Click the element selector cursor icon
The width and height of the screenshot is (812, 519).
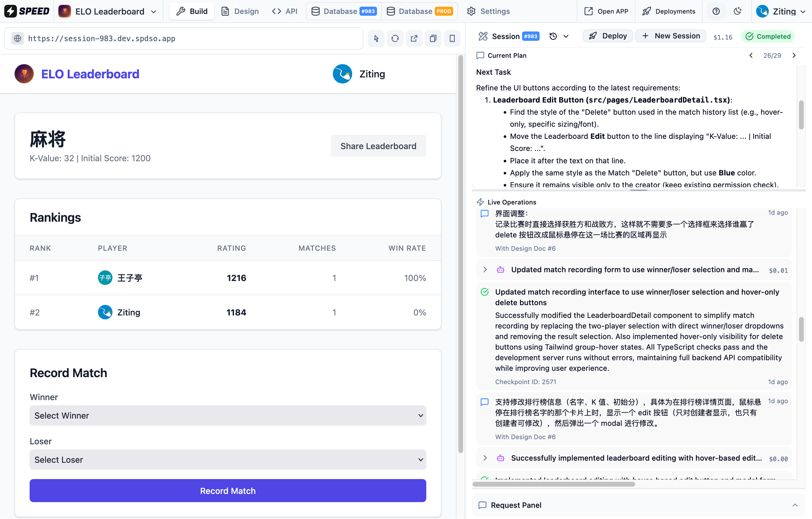tap(376, 38)
